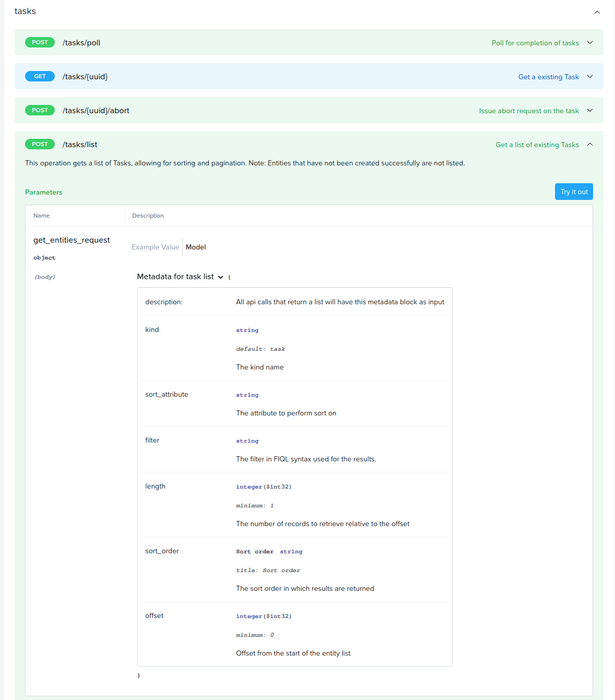Select the Model tab
This screenshot has height=700, width=615.
(x=196, y=247)
